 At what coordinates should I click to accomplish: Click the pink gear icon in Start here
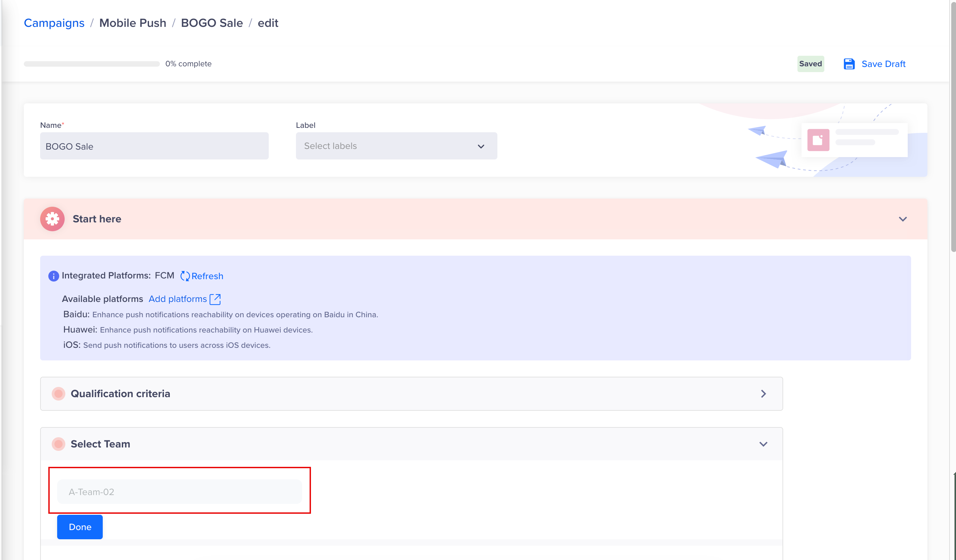pos(52,219)
